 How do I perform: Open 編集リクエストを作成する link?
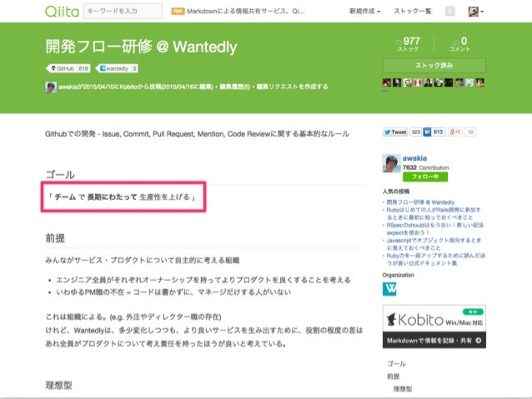292,87
